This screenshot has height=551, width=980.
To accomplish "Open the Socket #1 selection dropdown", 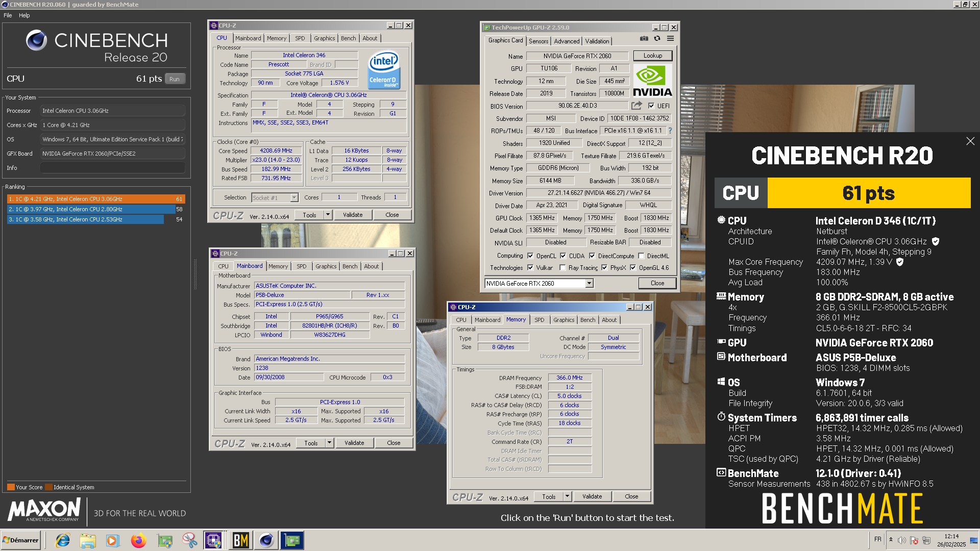I will pyautogui.click(x=294, y=197).
